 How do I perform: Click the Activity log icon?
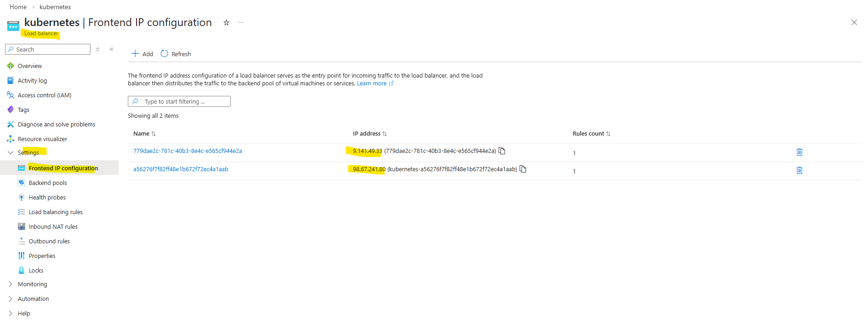click(x=11, y=80)
